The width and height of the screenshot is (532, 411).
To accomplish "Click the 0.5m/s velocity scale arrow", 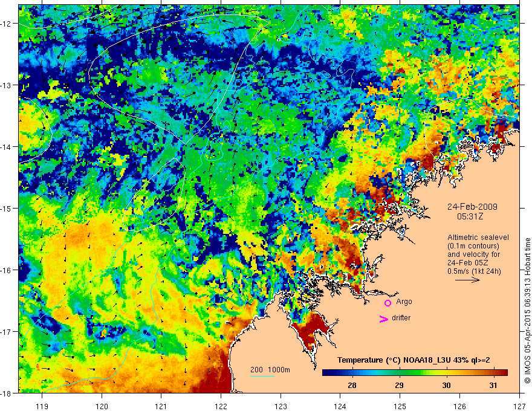I will (x=467, y=280).
